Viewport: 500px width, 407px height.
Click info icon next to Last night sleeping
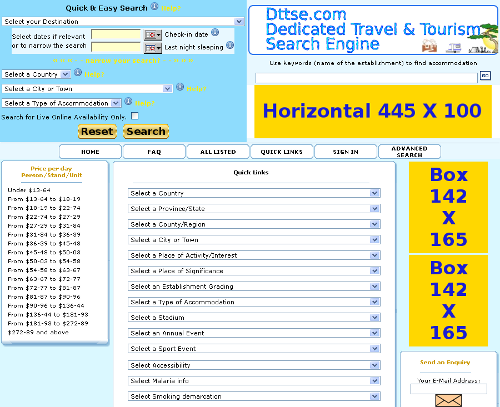coord(230,45)
